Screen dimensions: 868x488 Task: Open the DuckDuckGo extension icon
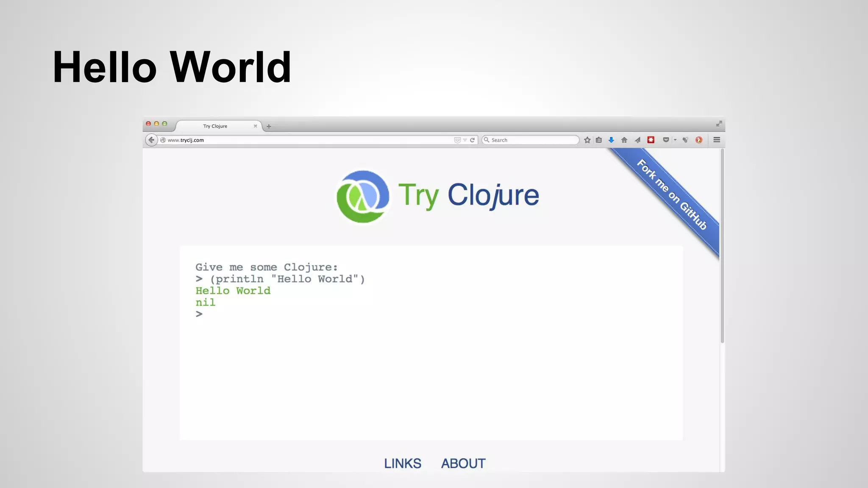coord(699,140)
